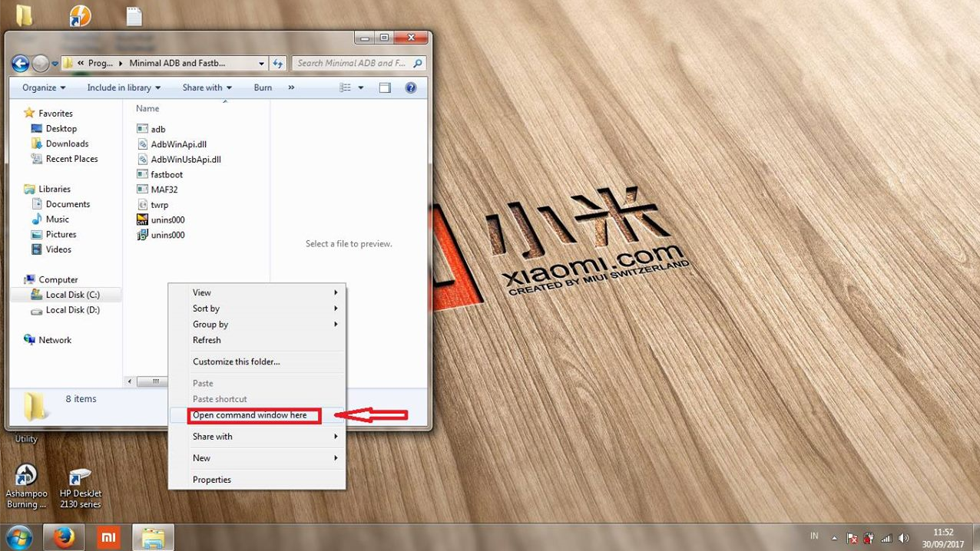Image resolution: width=980 pixels, height=551 pixels.
Task: Open Documents library
Action: coord(61,204)
